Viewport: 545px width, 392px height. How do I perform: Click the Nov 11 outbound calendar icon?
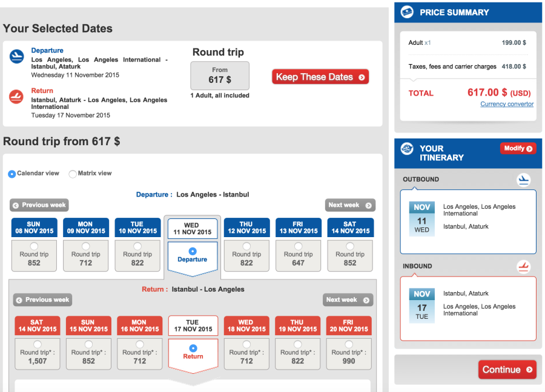[421, 218]
